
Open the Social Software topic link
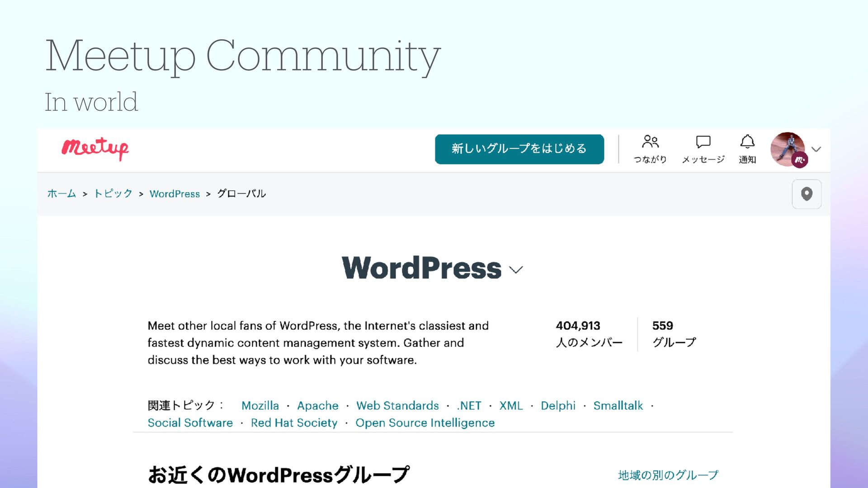pyautogui.click(x=190, y=423)
